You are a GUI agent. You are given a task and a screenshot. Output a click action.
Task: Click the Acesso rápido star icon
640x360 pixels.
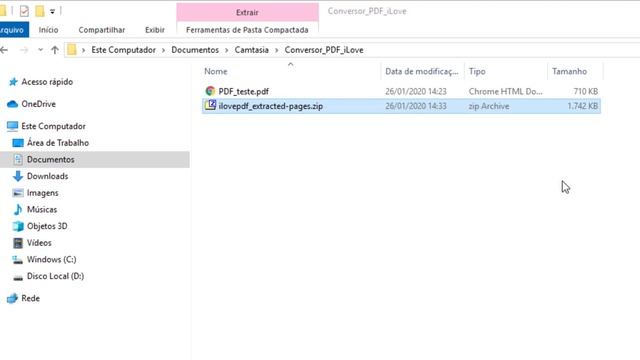click(13, 82)
